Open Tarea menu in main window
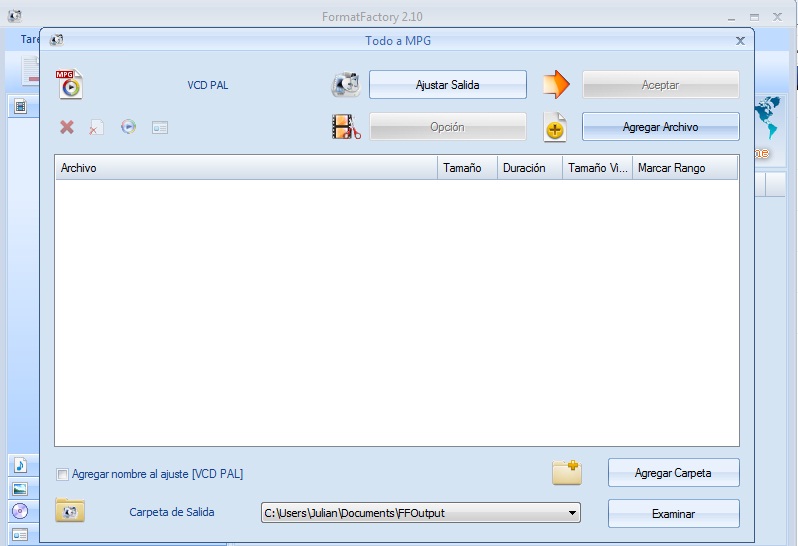This screenshot has height=546, width=798. pyautogui.click(x=30, y=39)
